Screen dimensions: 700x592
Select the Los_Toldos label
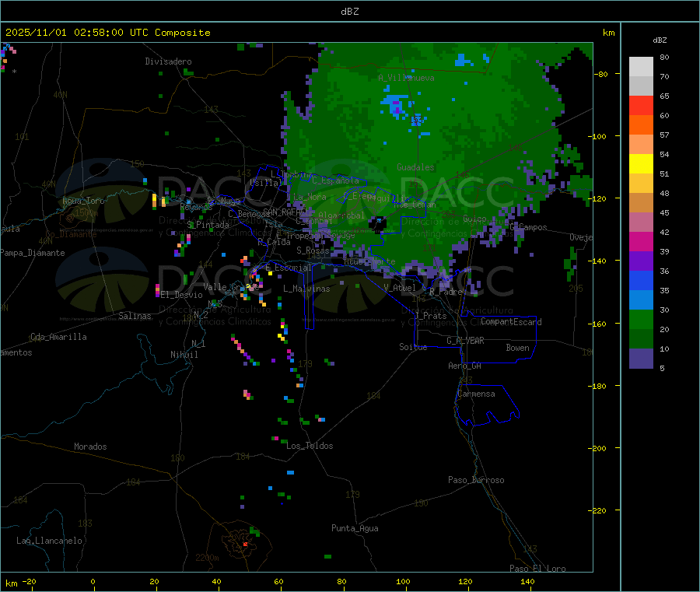[x=310, y=446]
